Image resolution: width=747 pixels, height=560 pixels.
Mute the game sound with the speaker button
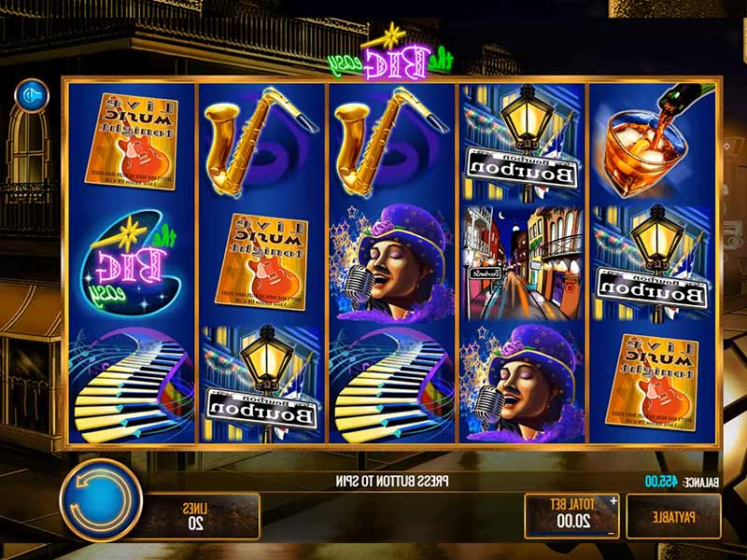click(32, 96)
